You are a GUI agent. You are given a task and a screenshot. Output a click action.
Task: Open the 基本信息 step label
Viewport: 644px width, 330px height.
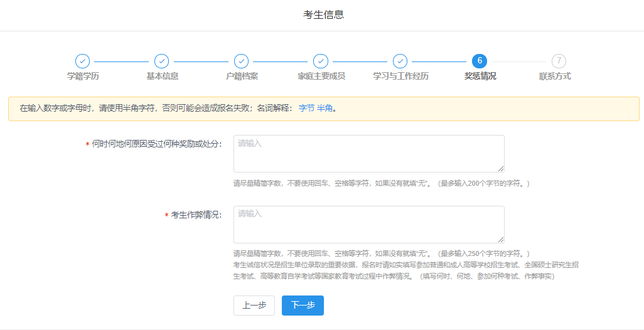pyautogui.click(x=162, y=76)
